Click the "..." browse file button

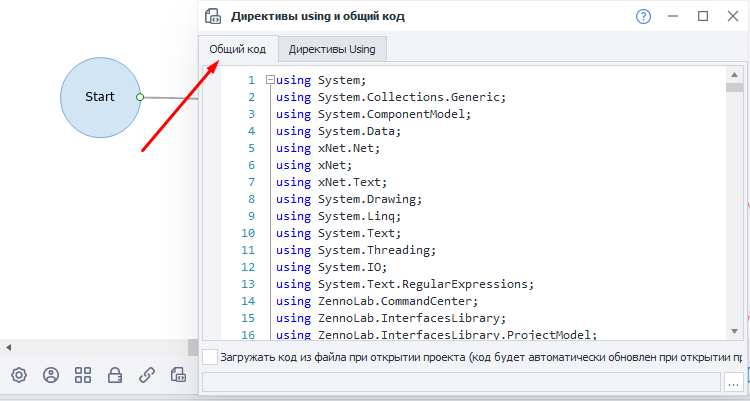pyautogui.click(x=733, y=382)
